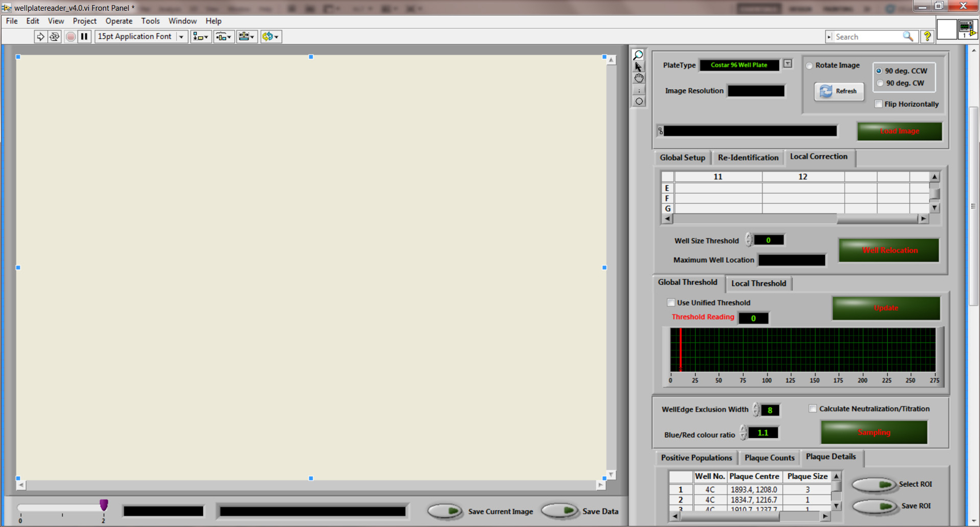Increment the Blue/Red colour ratio stepper
The height and width of the screenshot is (527, 980).
click(x=743, y=429)
